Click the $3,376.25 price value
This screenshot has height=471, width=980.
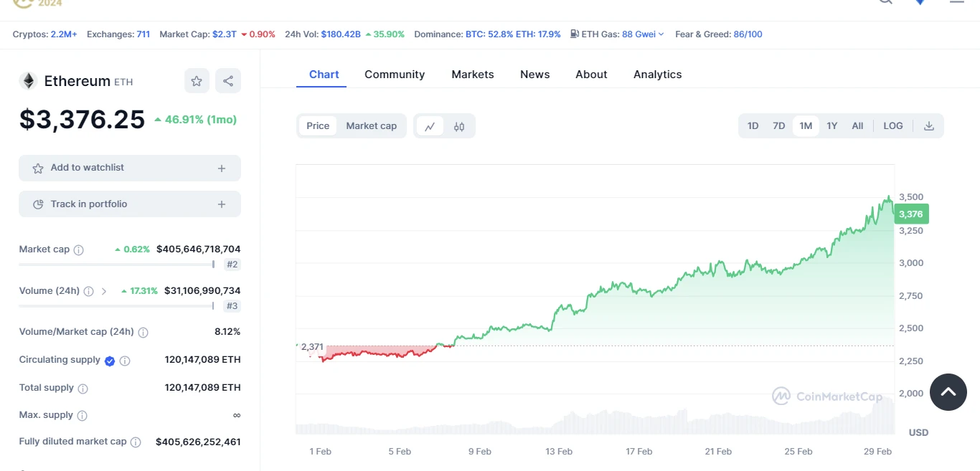click(82, 120)
